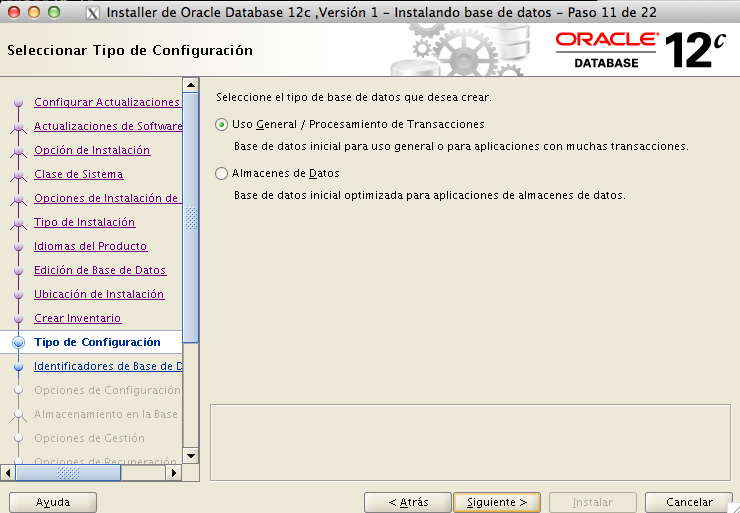Go to Actualizaciones de Software step
Screen dimensions: 740x513
click(108, 126)
